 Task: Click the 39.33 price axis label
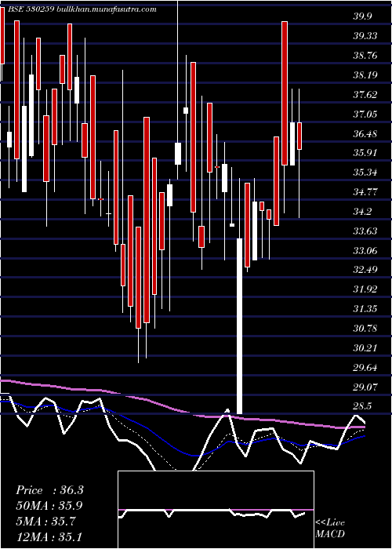pyautogui.click(x=366, y=36)
